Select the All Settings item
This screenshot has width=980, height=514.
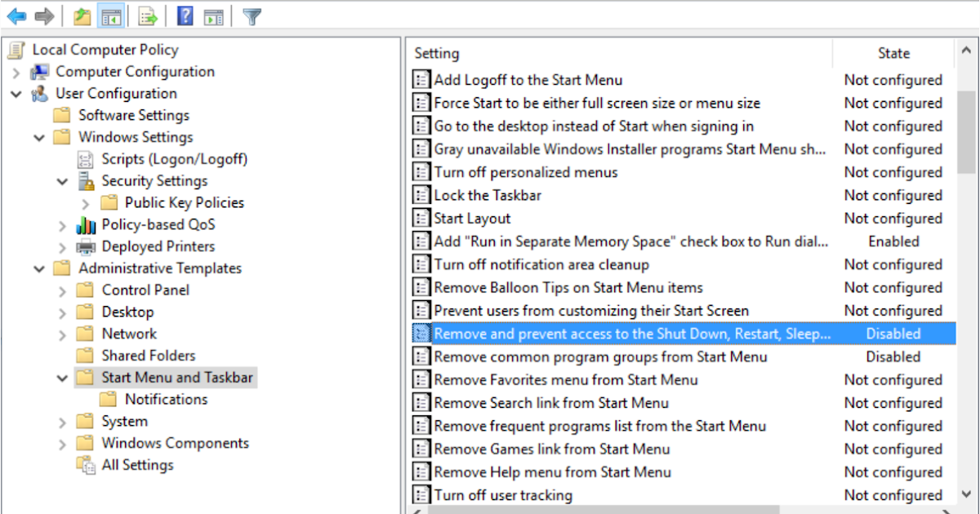(x=133, y=464)
